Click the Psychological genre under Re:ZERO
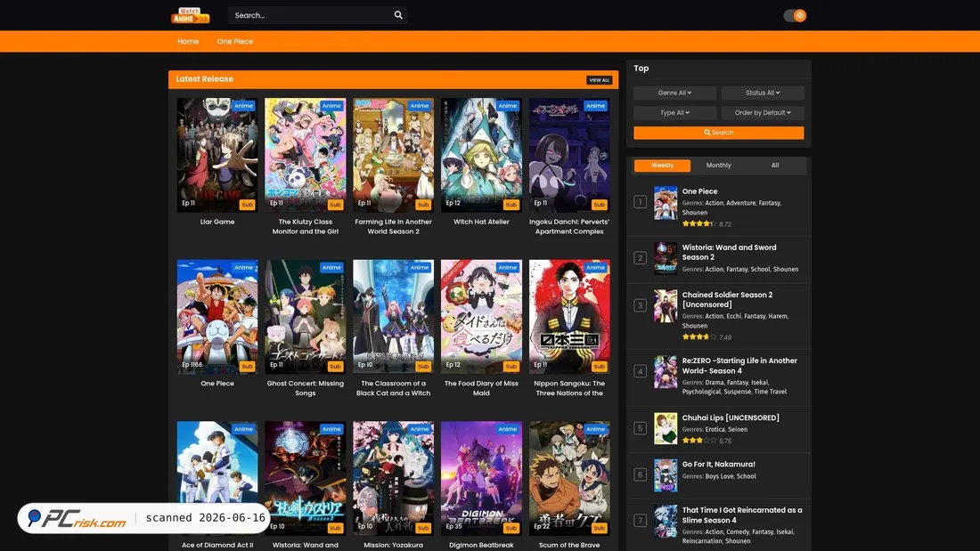980x551 pixels. pyautogui.click(x=701, y=392)
